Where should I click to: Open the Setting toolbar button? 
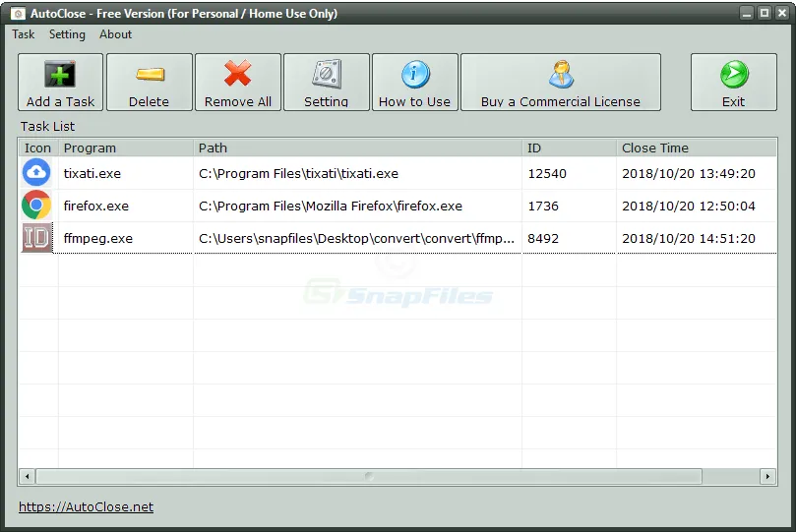click(x=327, y=83)
